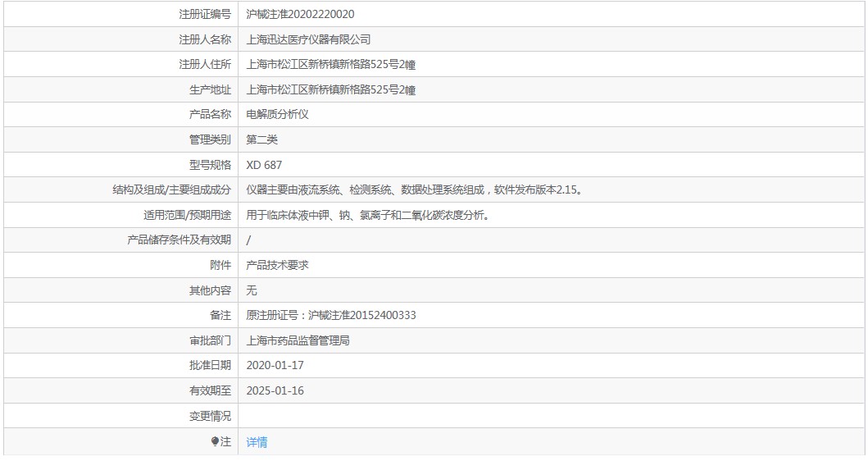
Task: Click the 附件 label
Action: (220, 266)
